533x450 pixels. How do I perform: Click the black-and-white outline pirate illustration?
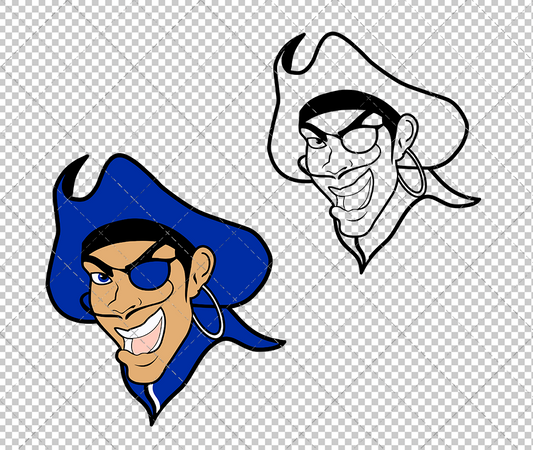(x=373, y=153)
